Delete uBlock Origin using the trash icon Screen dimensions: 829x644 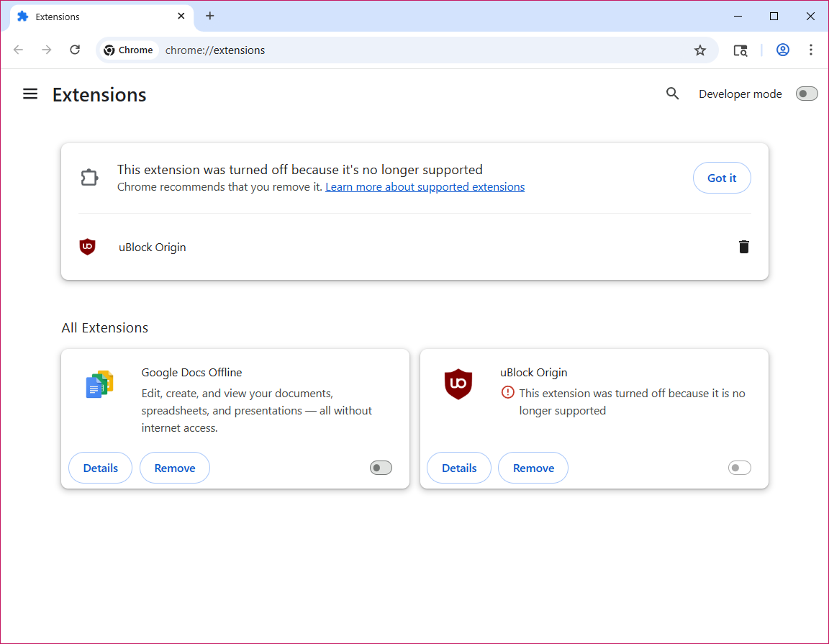click(x=743, y=247)
